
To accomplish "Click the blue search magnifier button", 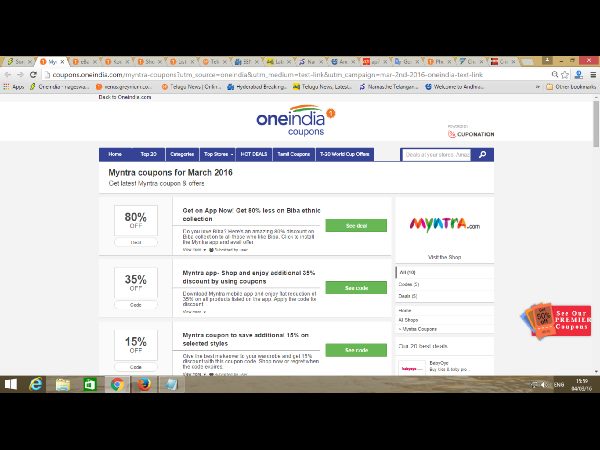I will 484,155.
